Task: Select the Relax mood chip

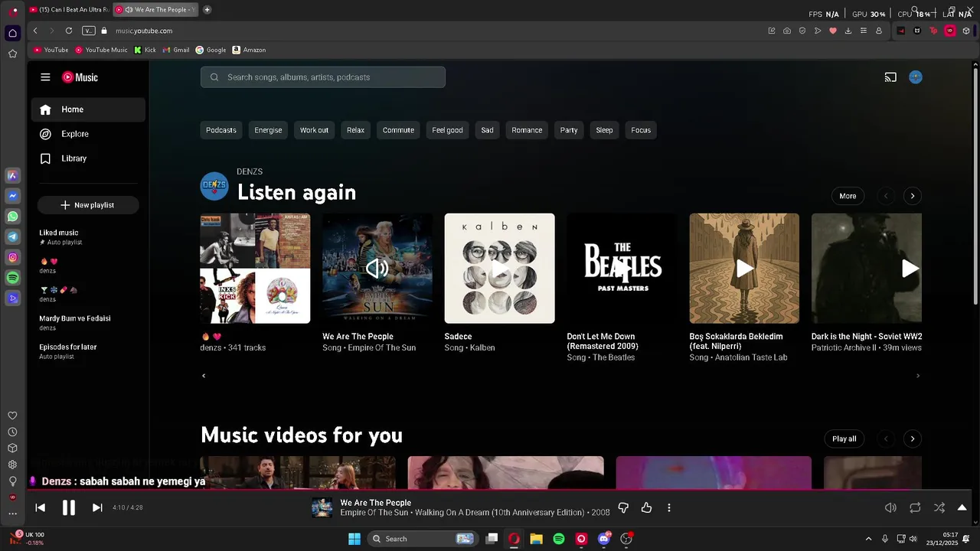Action: tap(355, 130)
